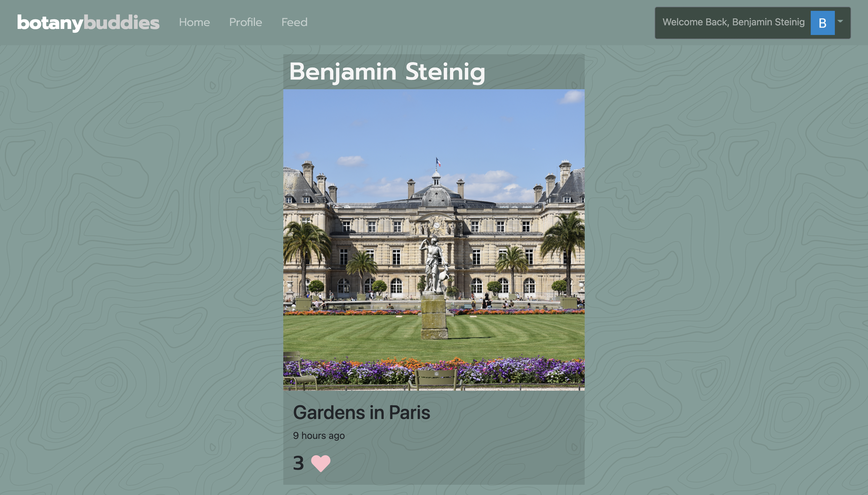This screenshot has width=868, height=495.
Task: Click the Welcome Back, Benjamin Steinig text
Action: click(733, 22)
